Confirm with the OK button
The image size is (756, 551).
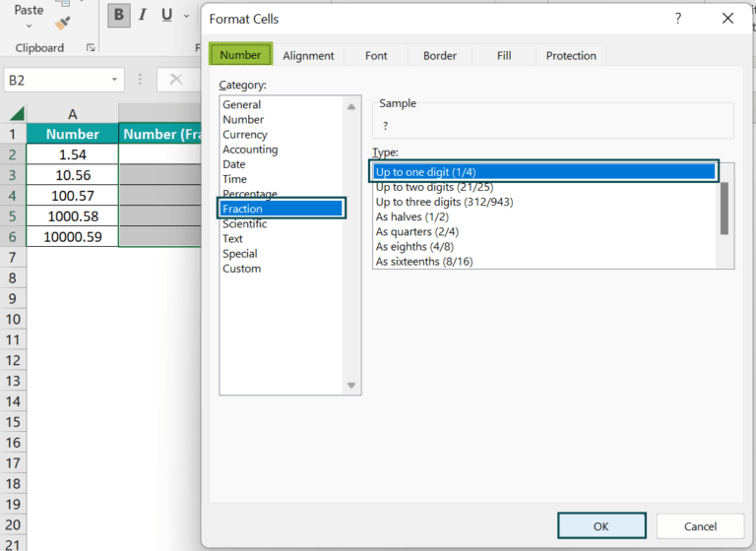click(x=601, y=526)
